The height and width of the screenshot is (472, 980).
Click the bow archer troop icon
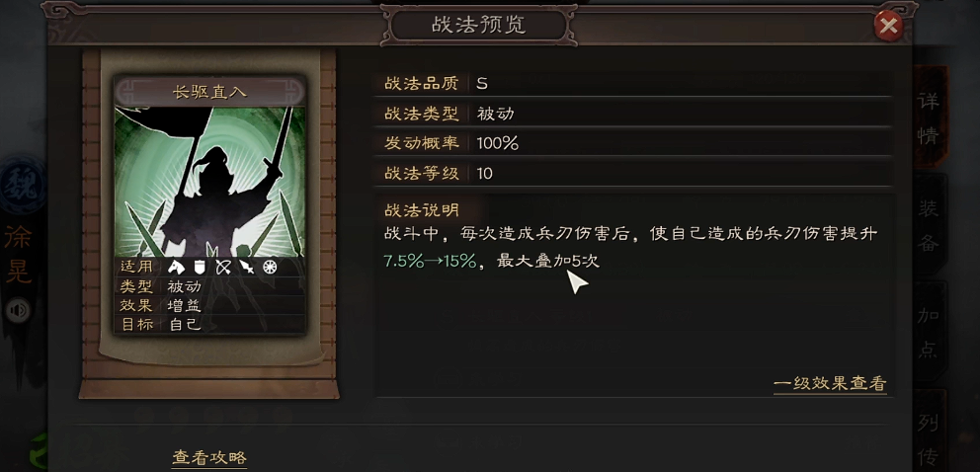[x=223, y=268]
